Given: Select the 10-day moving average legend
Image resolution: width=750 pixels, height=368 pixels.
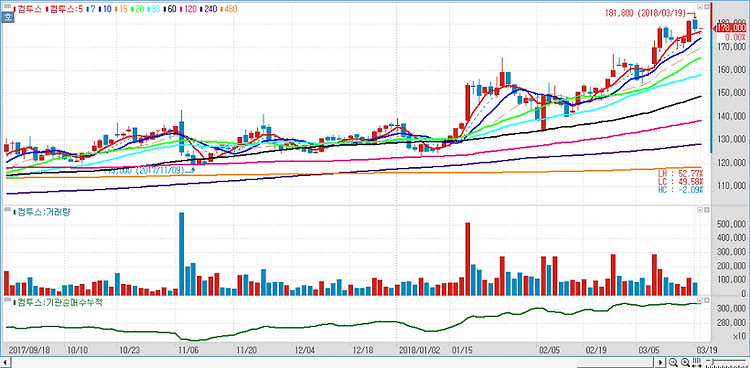Looking at the screenshot, I should 105,9.
